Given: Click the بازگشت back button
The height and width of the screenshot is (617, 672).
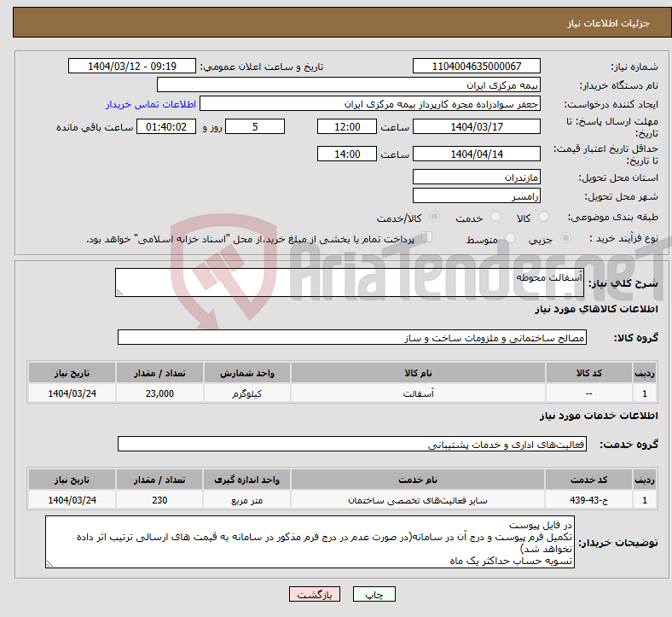Looking at the screenshot, I should click(314, 594).
